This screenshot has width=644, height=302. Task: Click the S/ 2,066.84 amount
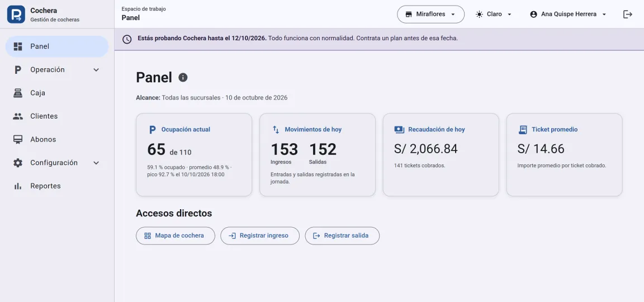[x=426, y=149]
